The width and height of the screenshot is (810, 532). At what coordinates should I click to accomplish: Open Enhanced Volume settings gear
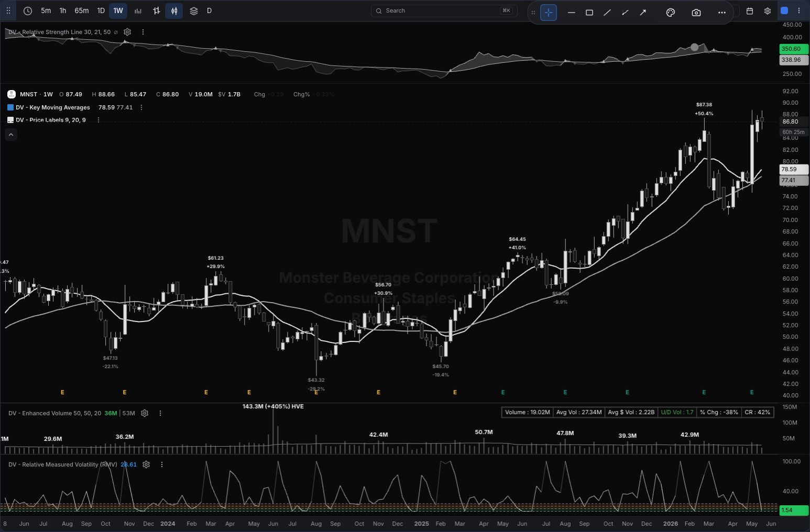point(145,413)
